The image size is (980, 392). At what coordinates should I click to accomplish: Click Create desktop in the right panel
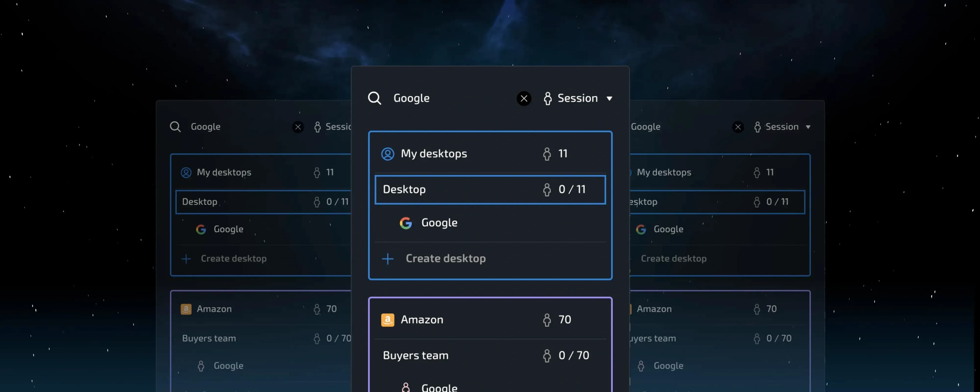point(673,259)
